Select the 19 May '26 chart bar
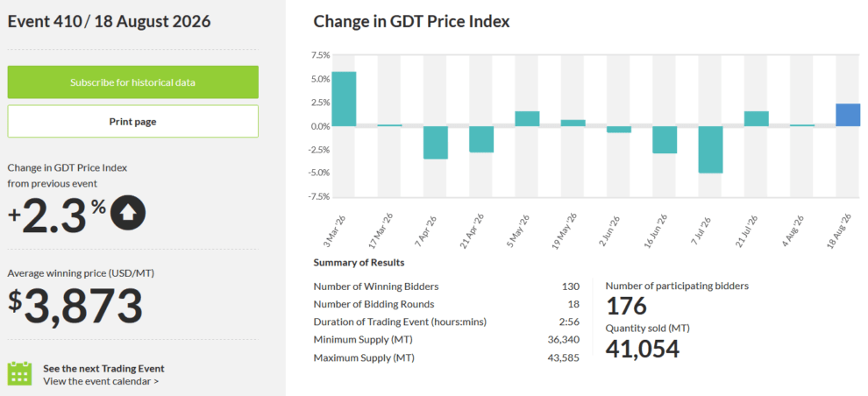868x396 pixels. [x=573, y=123]
